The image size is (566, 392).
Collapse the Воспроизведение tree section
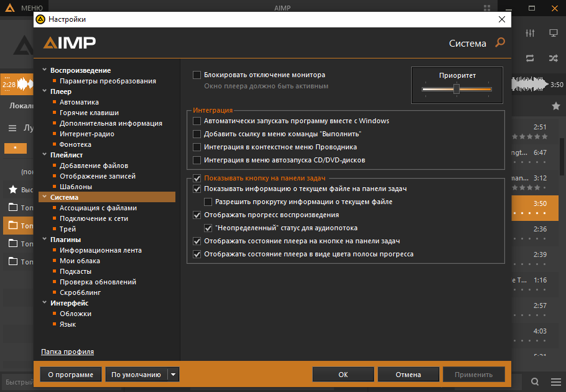point(44,70)
